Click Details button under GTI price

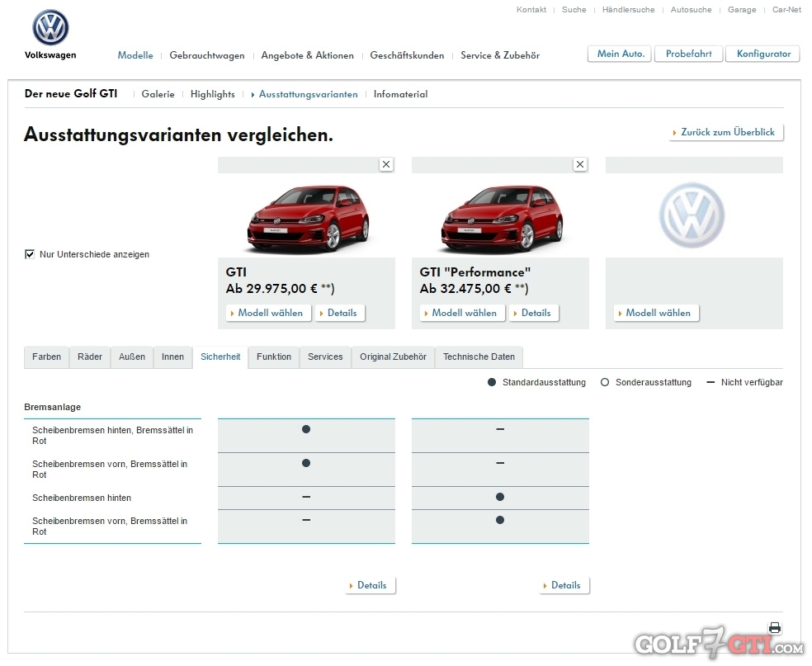[x=340, y=314]
